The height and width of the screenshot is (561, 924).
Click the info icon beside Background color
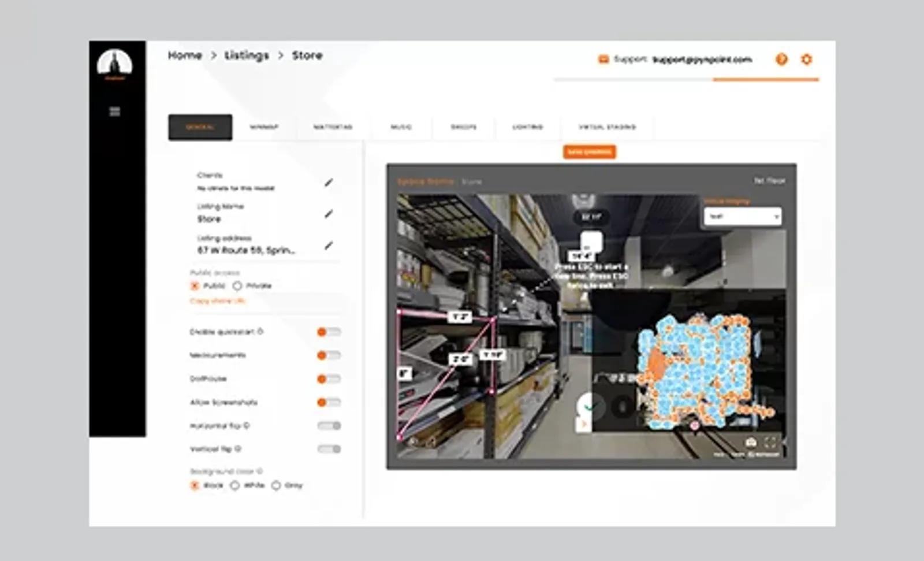pyautogui.click(x=259, y=471)
